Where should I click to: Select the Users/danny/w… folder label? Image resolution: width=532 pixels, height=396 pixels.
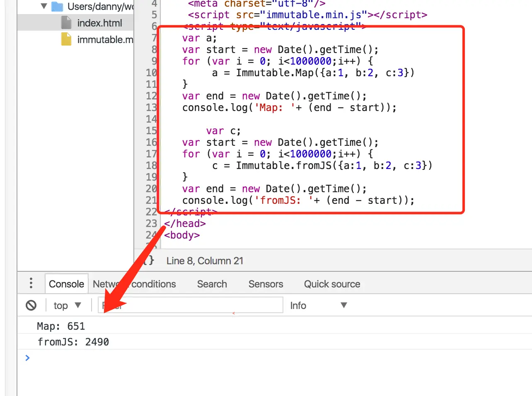click(x=100, y=6)
